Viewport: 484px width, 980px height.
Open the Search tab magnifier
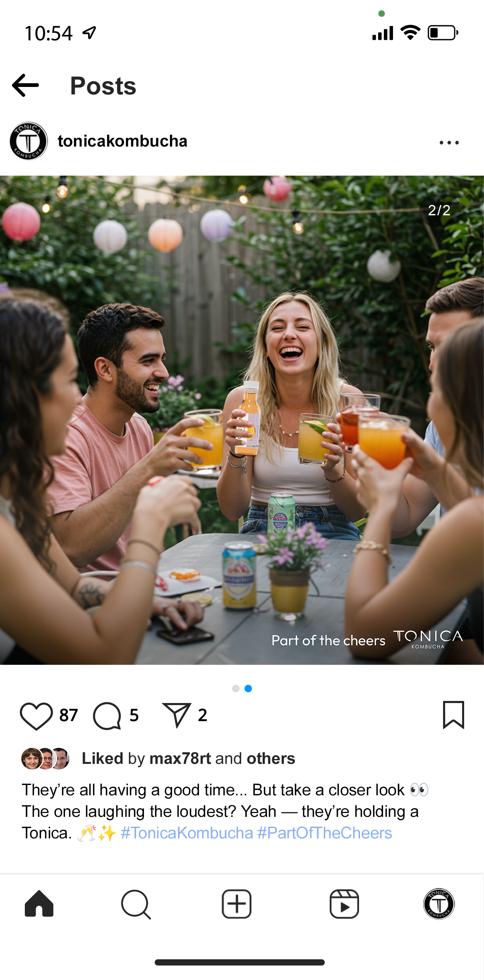[136, 904]
